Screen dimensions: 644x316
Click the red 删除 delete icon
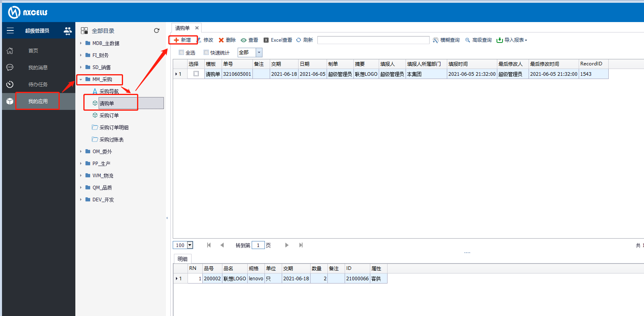[x=221, y=40]
